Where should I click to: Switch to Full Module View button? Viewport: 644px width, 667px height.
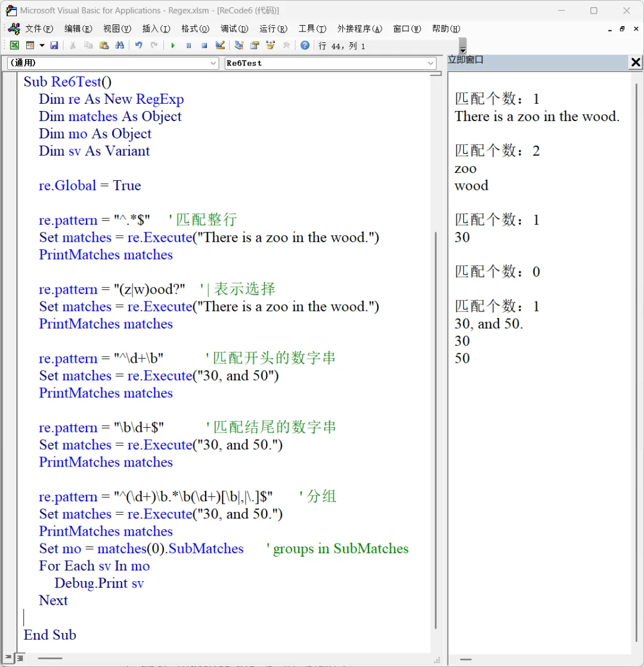pos(20,657)
